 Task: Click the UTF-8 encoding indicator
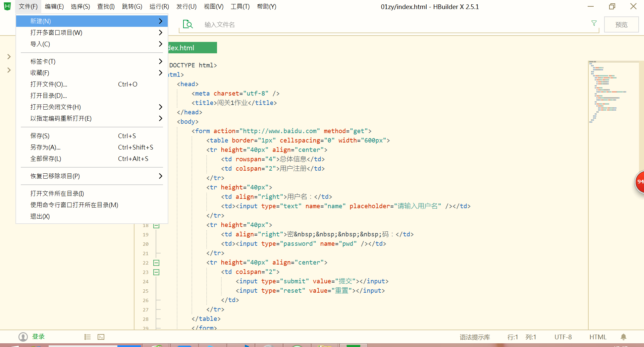(563, 337)
